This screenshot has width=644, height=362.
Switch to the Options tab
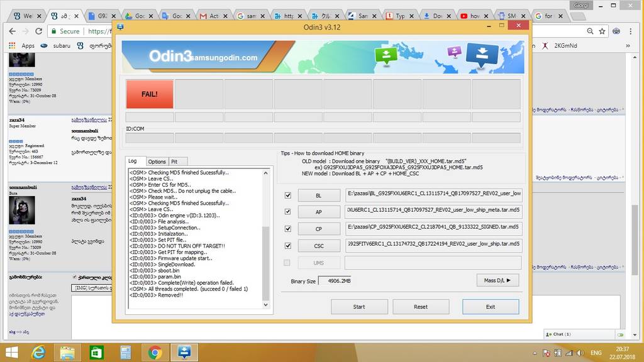[x=157, y=162]
